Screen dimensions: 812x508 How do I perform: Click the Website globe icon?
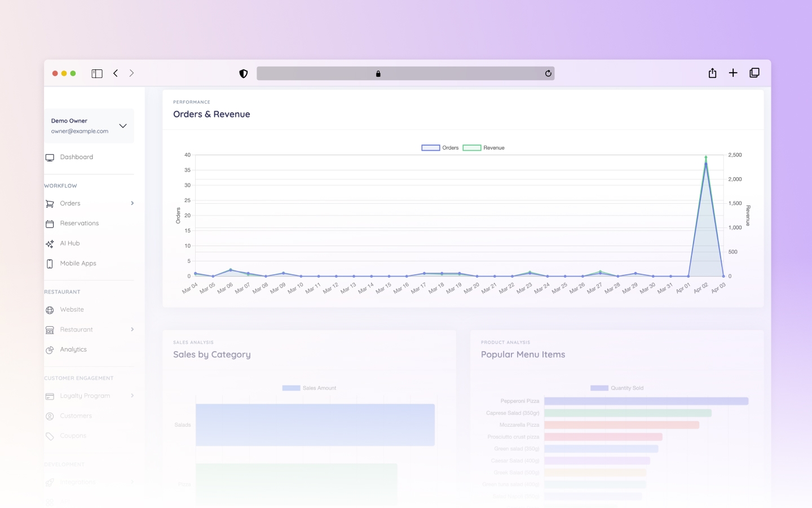pos(50,310)
